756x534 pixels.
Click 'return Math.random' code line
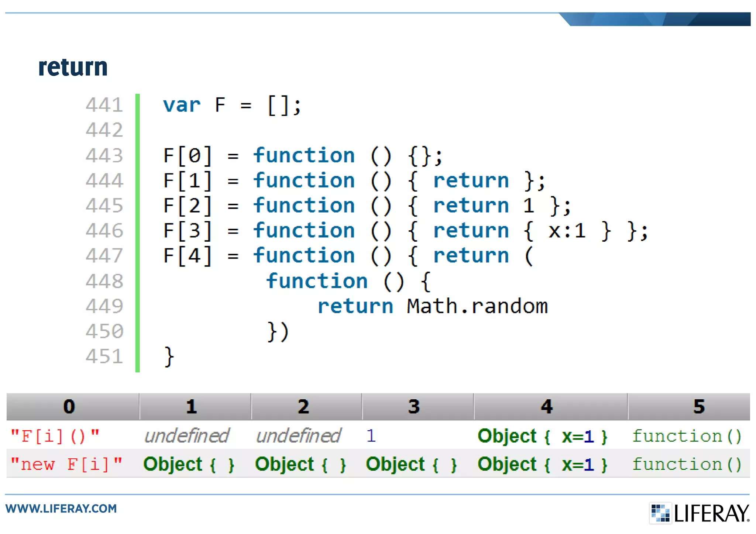433,306
